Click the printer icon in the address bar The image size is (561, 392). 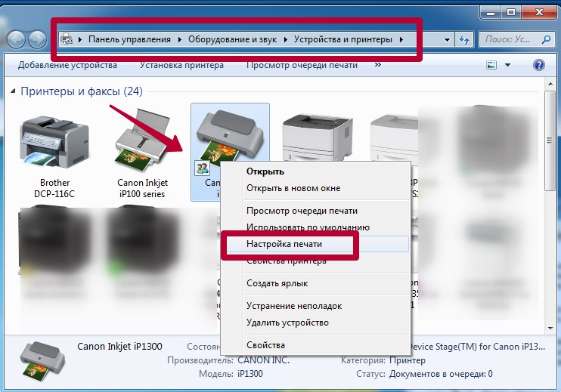[67, 39]
